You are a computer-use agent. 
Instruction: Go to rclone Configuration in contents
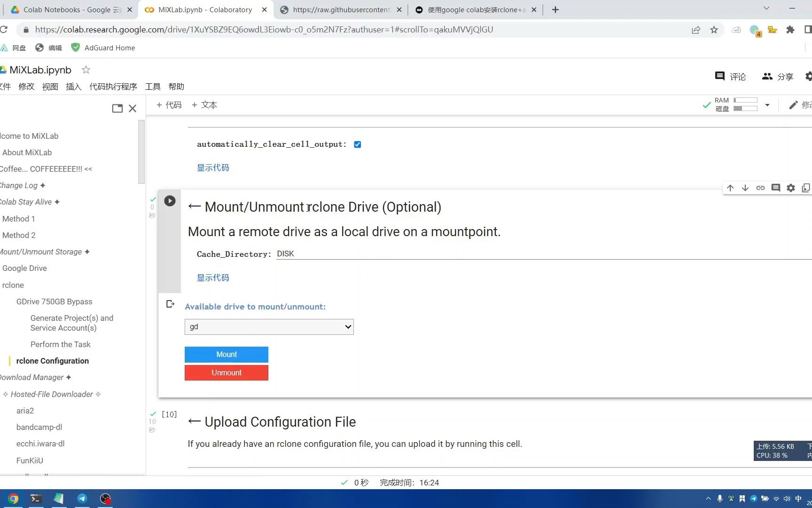pyautogui.click(x=53, y=361)
